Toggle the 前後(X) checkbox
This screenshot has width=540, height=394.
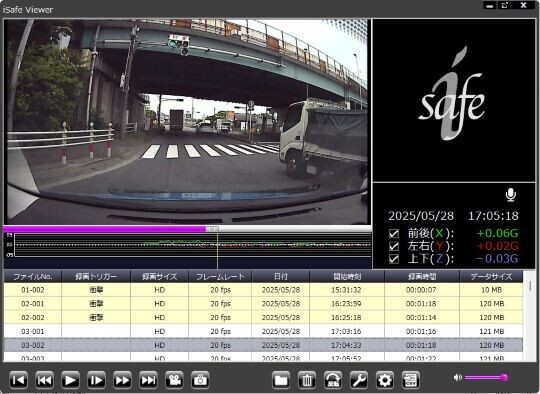394,234
